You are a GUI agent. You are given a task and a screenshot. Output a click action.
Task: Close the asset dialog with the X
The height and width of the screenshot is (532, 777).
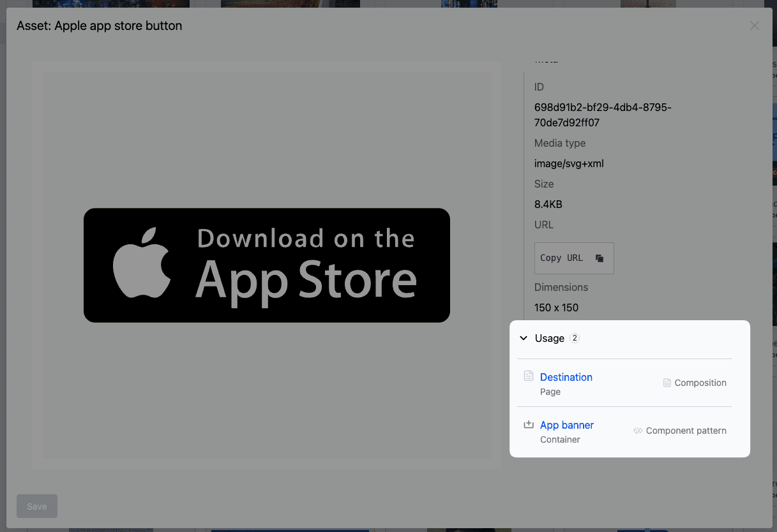[755, 26]
